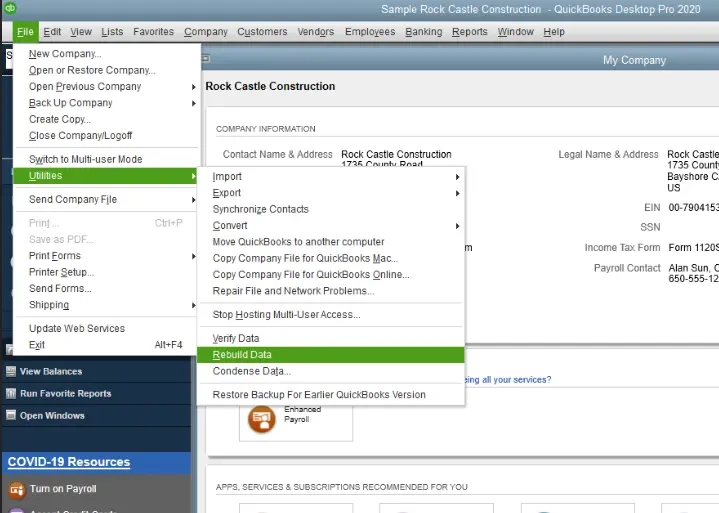This screenshot has width=719, height=513.
Task: Choose Repair File and Network Problems
Action: coord(331,291)
